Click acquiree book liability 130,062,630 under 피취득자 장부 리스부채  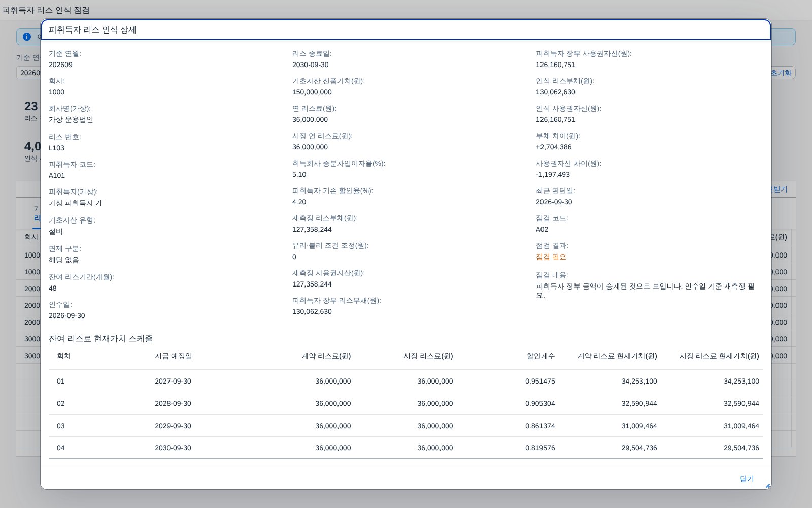(x=312, y=311)
